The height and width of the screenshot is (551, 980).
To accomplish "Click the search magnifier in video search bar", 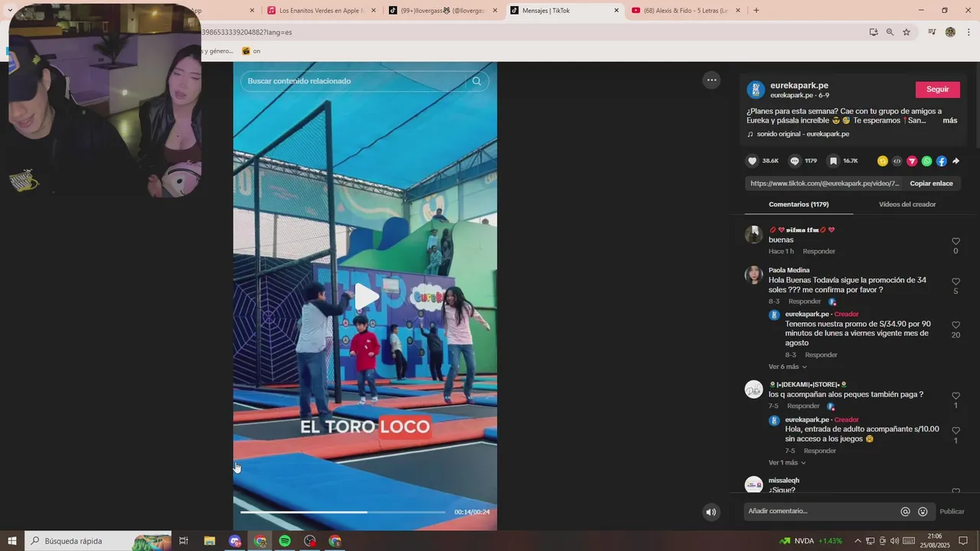I will 477,81.
